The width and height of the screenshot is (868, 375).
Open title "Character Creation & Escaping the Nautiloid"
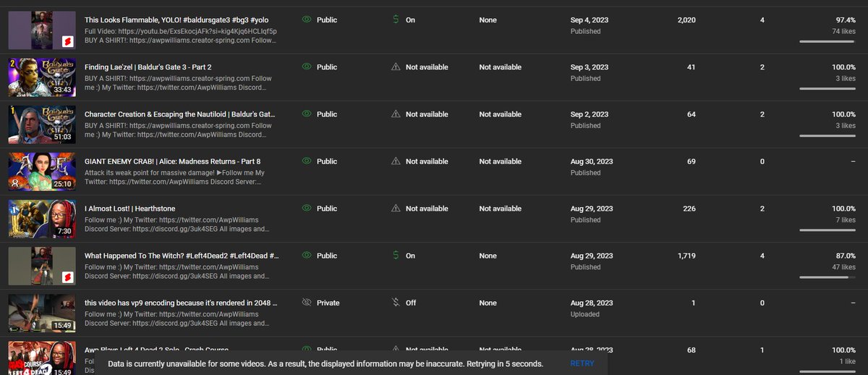[x=180, y=114]
